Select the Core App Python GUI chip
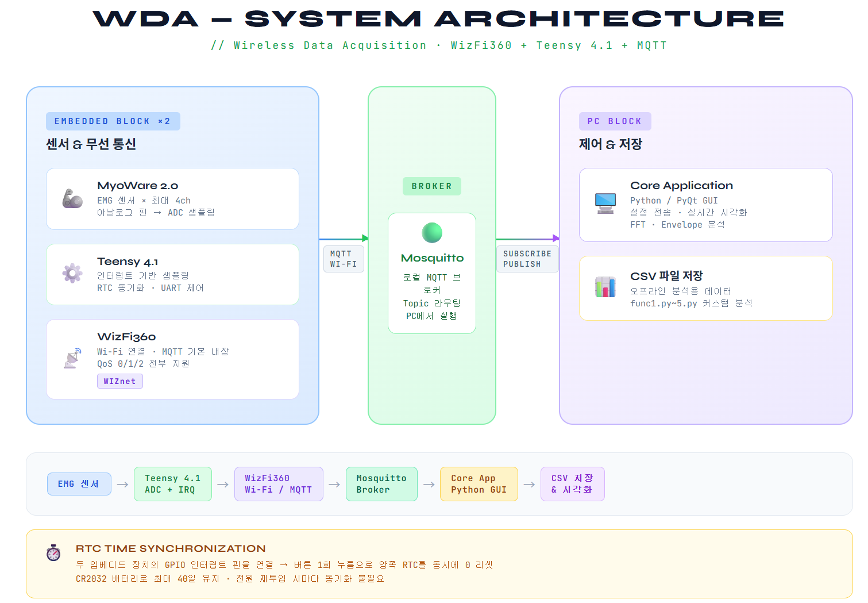 click(x=479, y=484)
